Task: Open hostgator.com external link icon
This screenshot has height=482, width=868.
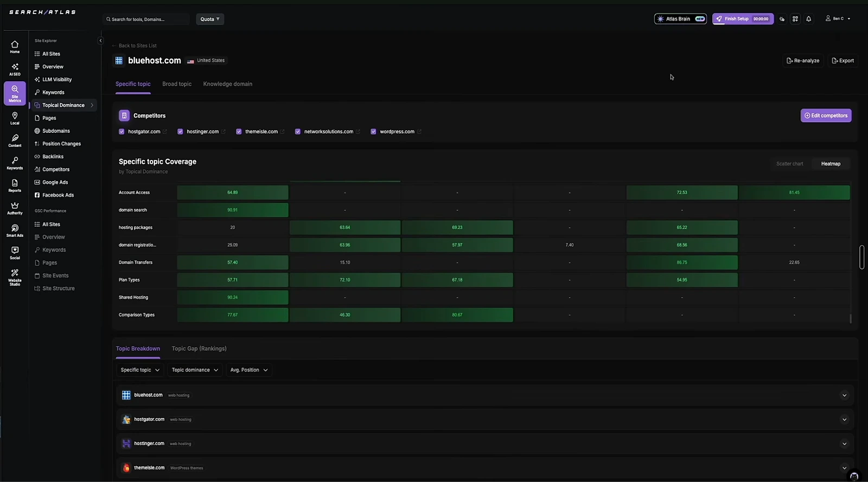Action: [165, 132]
